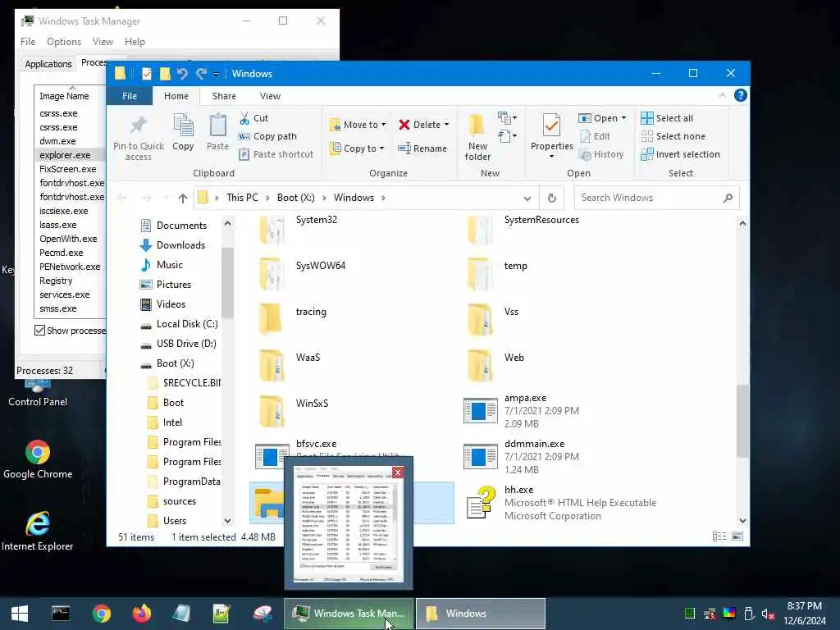Viewport: 840px width, 630px height.
Task: Click the Edit command
Action: click(595, 136)
